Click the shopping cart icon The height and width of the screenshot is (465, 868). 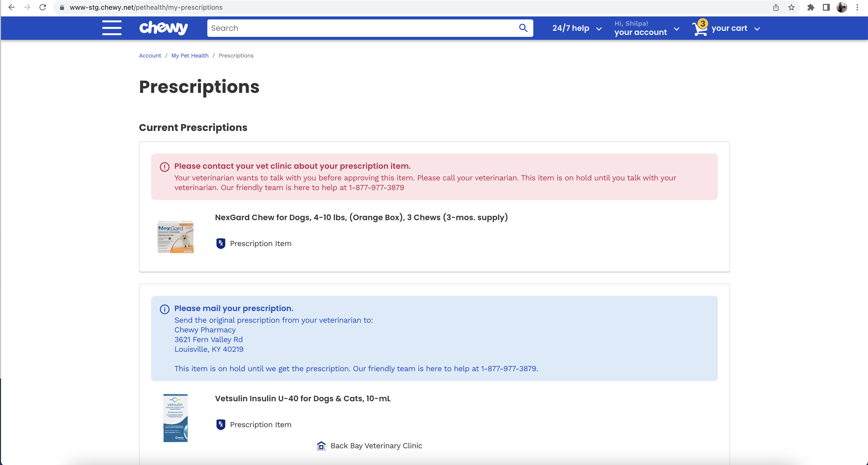tap(700, 29)
